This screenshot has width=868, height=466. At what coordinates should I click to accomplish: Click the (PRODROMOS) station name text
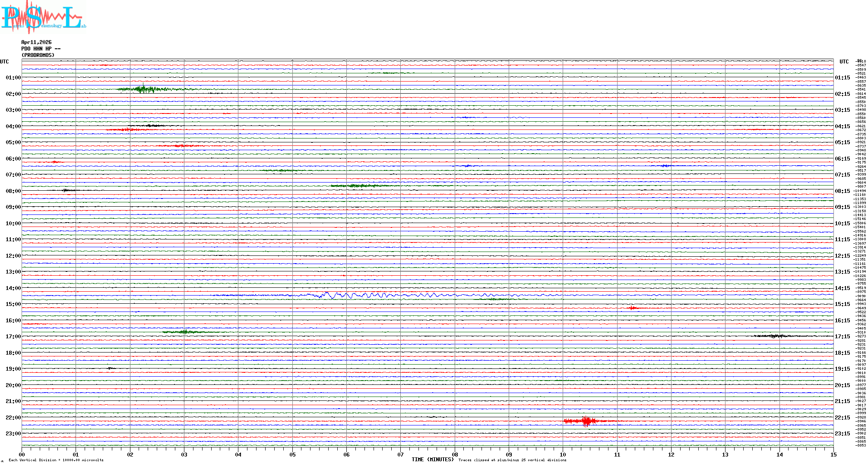pos(38,55)
